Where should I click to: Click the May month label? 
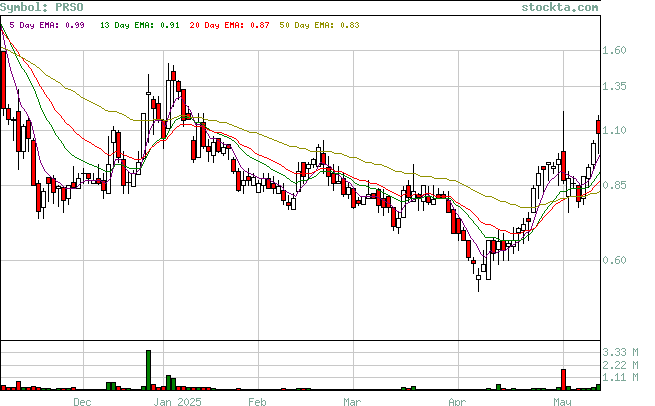(562, 402)
